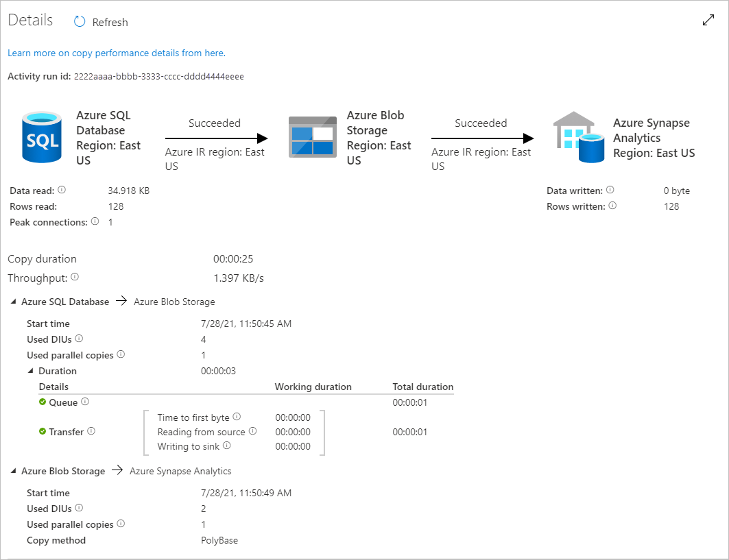Screen dimensions: 729x560
Task: Click the expand-to-fullscreen arrow at top right
Action: tap(708, 20)
